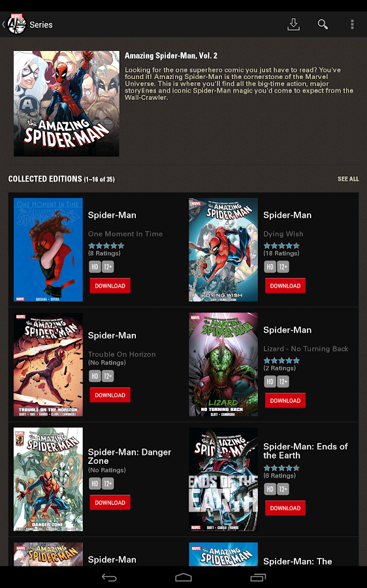Viewport: 367px width, 588px height.
Task: Open the Lizard No Turning Back cover thumbnail
Action: point(223,365)
